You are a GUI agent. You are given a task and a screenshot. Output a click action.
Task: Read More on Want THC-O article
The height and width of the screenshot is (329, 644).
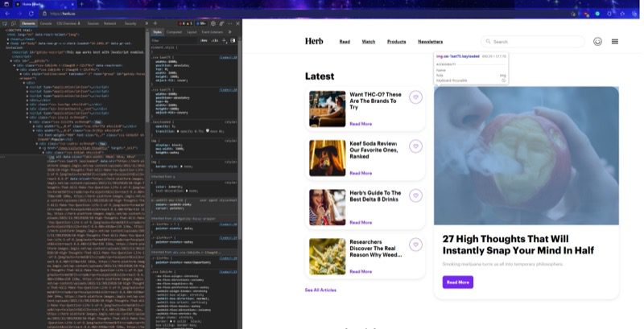[x=361, y=124]
